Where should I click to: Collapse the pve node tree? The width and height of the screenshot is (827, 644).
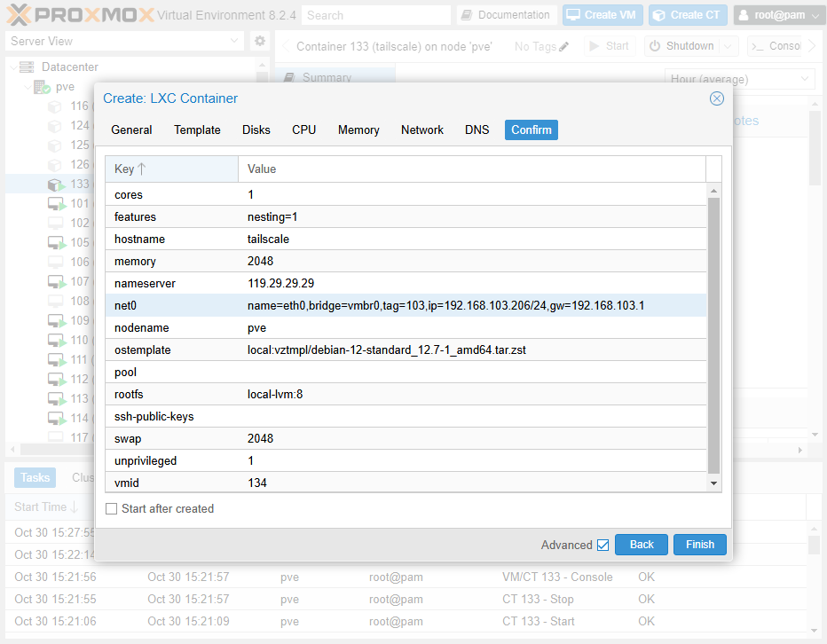click(x=28, y=87)
